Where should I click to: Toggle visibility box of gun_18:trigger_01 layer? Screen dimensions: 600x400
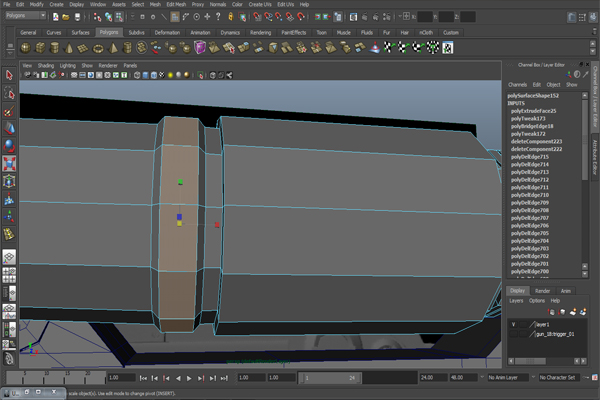514,334
